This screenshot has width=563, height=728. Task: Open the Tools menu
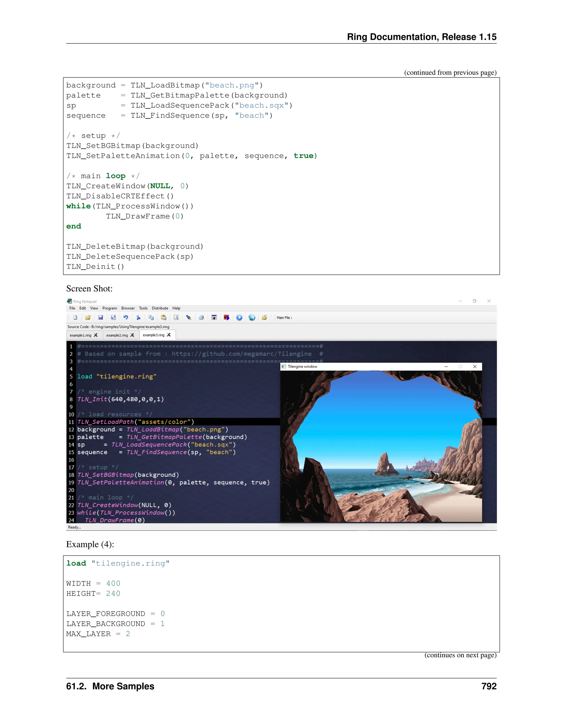tap(143, 308)
